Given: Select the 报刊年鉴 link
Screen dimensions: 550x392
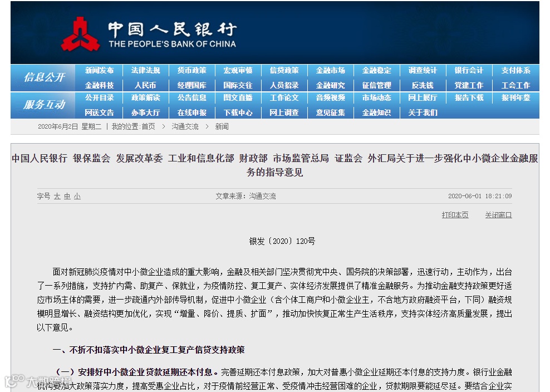Looking at the screenshot, I should (515, 97).
